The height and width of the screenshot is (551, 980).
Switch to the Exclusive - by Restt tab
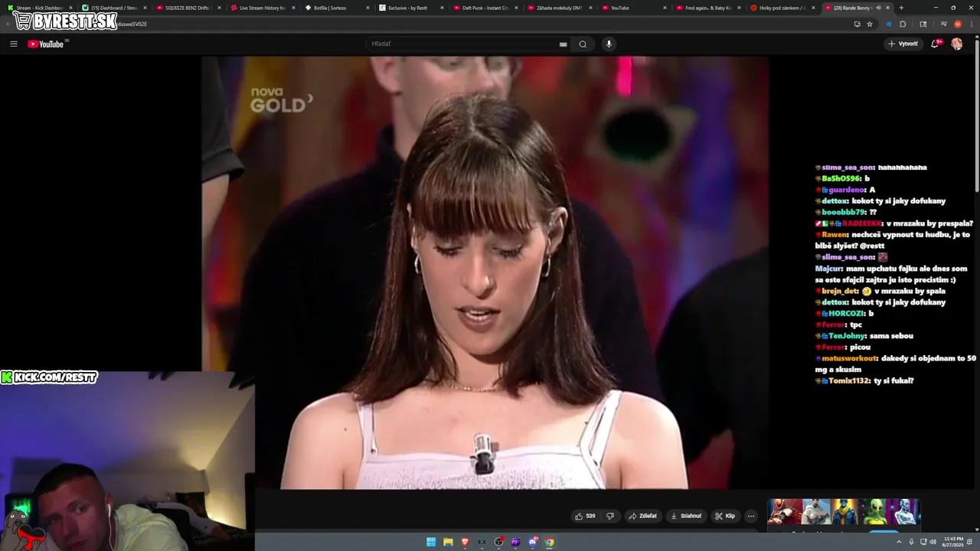click(410, 8)
